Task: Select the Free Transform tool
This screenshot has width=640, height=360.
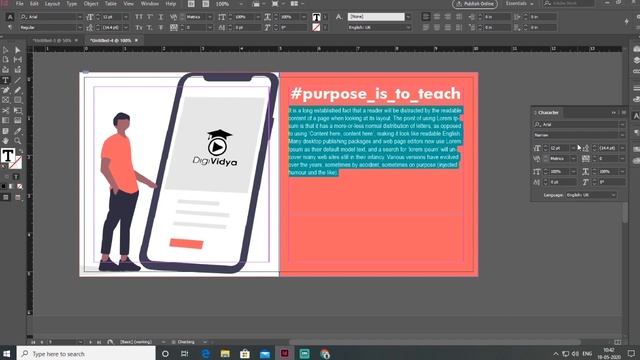Action: 18,111
